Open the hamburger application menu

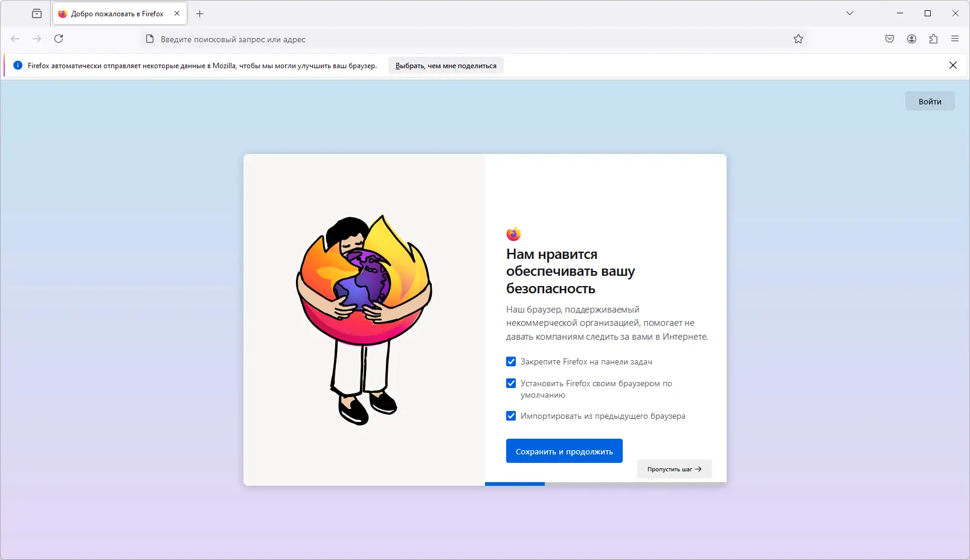click(x=955, y=39)
